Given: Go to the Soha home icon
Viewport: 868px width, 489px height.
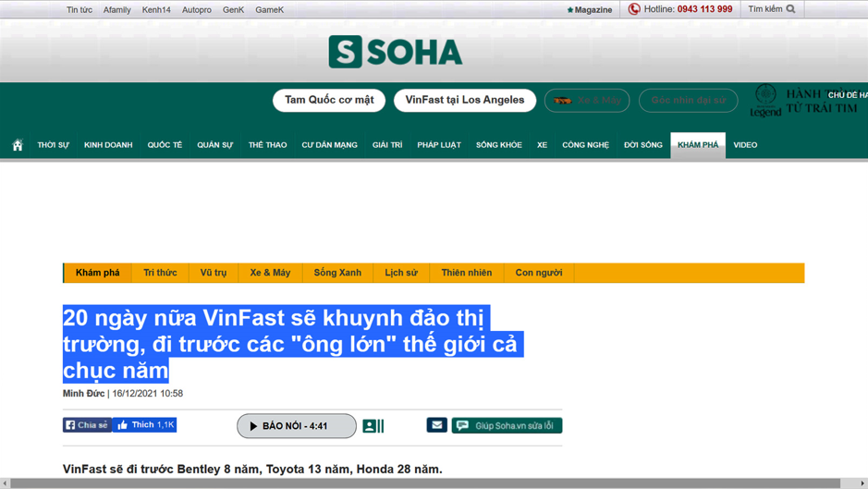Looking at the screenshot, I should 18,145.
